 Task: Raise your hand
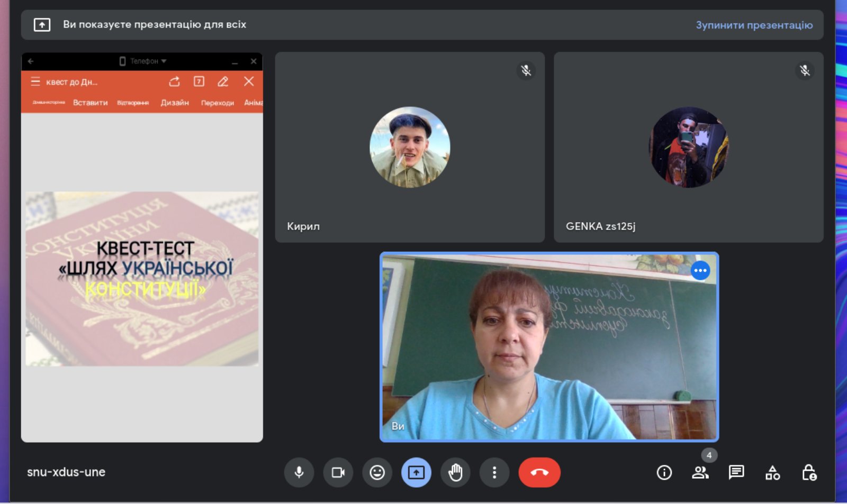[x=455, y=472]
